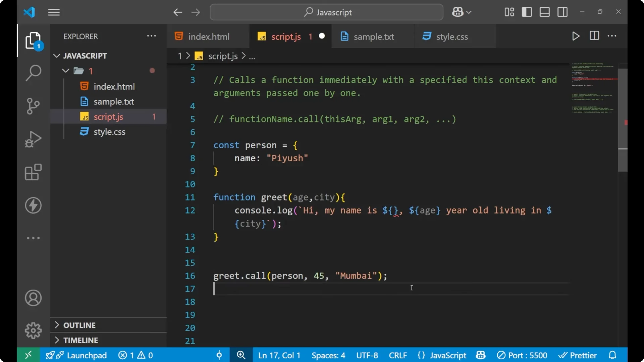Open Run and Debug view
The width and height of the screenshot is (644, 362).
coord(33,139)
